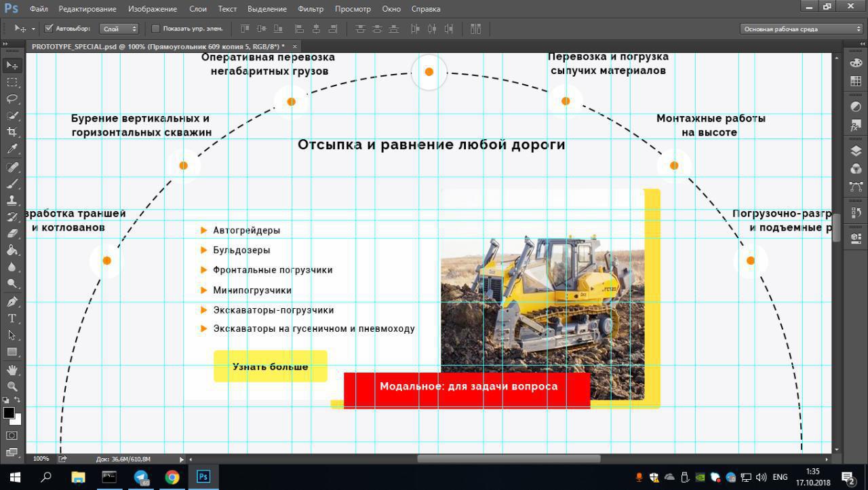Image resolution: width=868 pixels, height=490 pixels.
Task: Open Move tool preset picker arrow
Action: [33, 29]
